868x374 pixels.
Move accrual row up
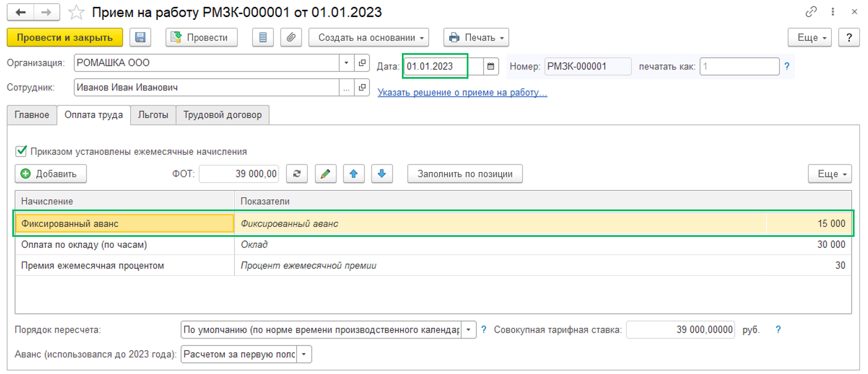tap(354, 173)
